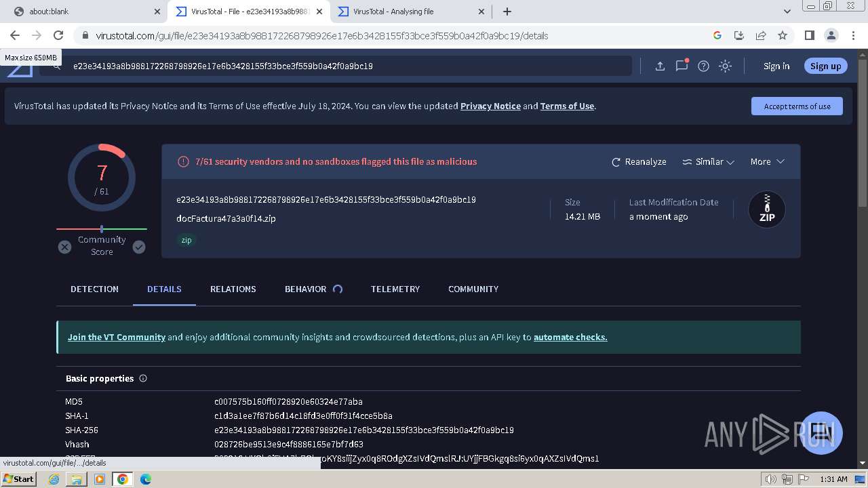Click the install app icon in address bar
This screenshot has height=488, width=868.
(x=739, y=35)
